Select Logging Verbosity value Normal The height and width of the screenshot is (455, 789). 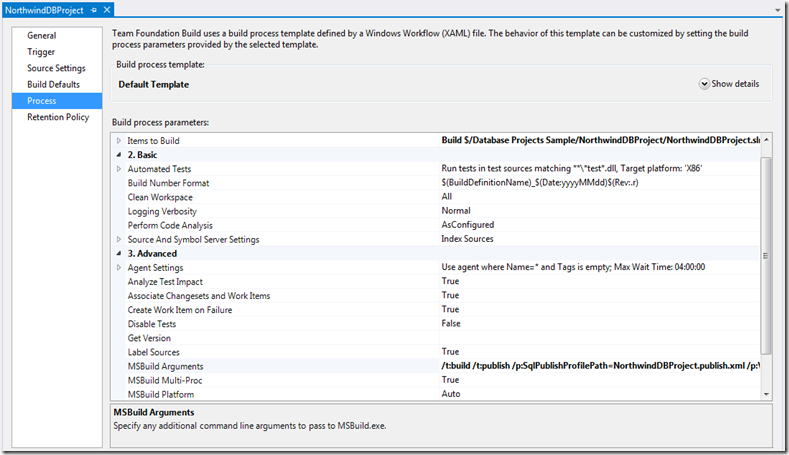click(456, 211)
